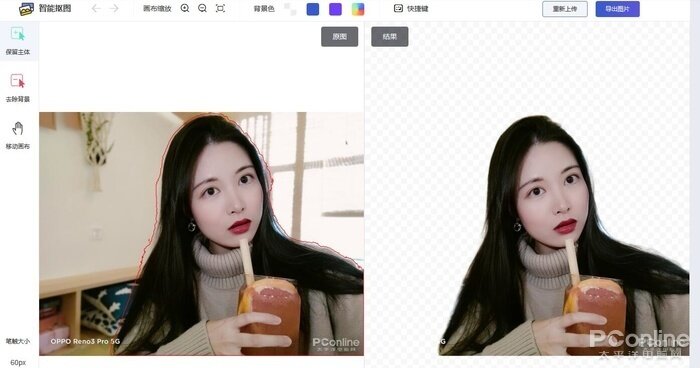The height and width of the screenshot is (368, 700).
Task: Zoom in on the canvas
Action: pyautogui.click(x=185, y=8)
